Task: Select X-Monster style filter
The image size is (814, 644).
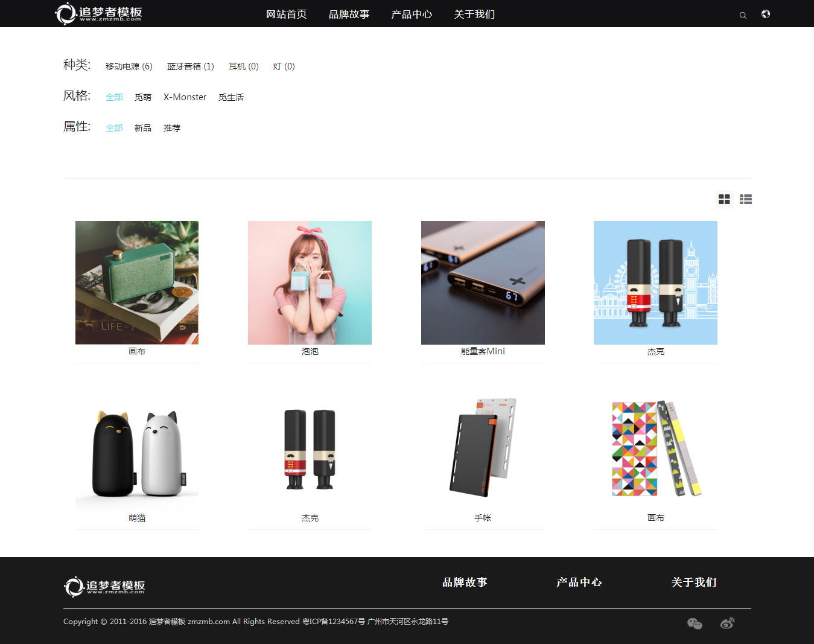Action: point(185,97)
